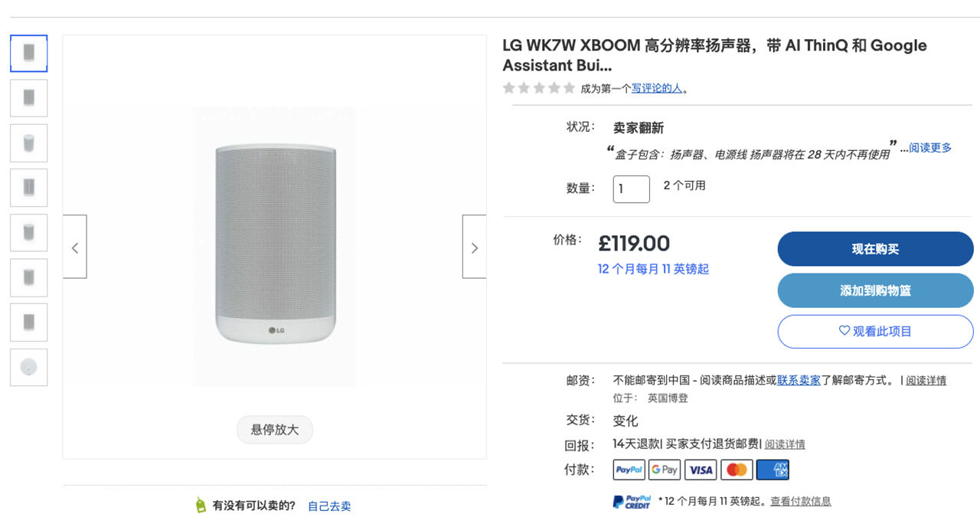Show the next product image
980x524 pixels.
point(474,247)
